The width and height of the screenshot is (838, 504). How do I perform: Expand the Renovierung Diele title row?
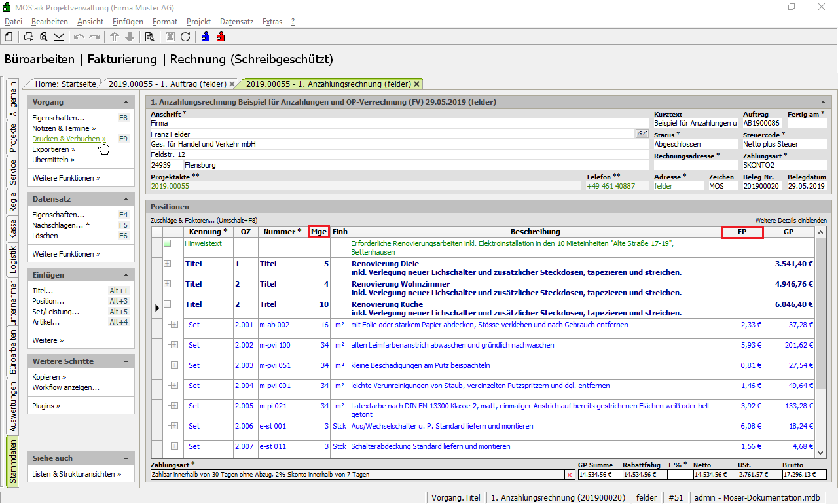(x=167, y=264)
